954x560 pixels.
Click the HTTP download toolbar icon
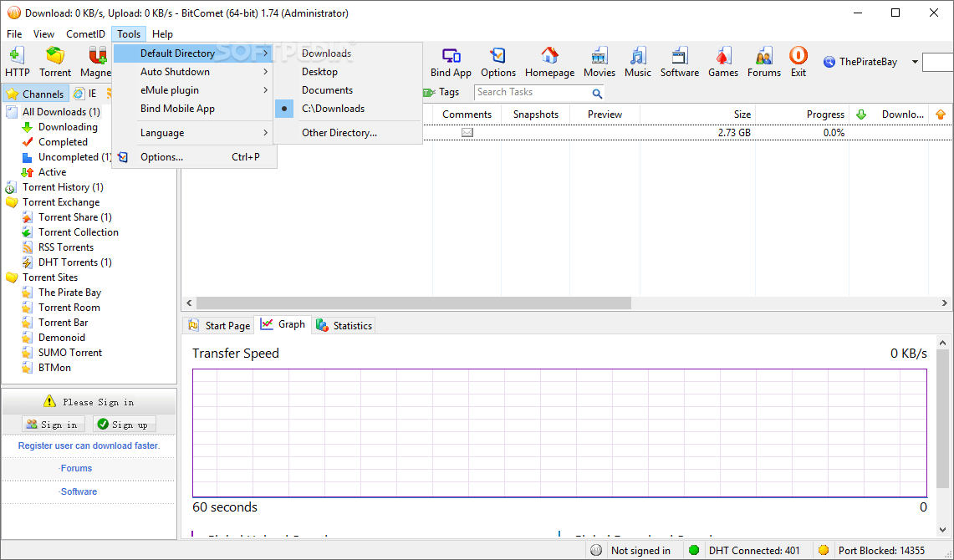(17, 61)
